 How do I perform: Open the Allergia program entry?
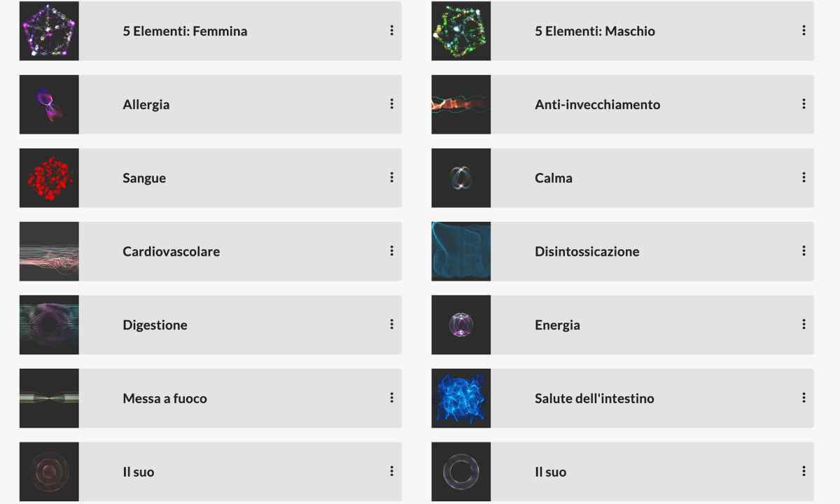coord(211,104)
